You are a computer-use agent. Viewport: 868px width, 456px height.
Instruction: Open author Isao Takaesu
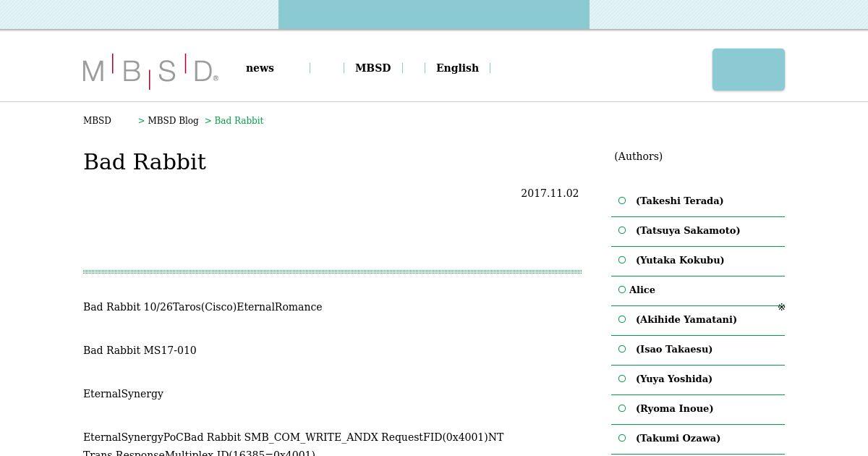pos(674,349)
